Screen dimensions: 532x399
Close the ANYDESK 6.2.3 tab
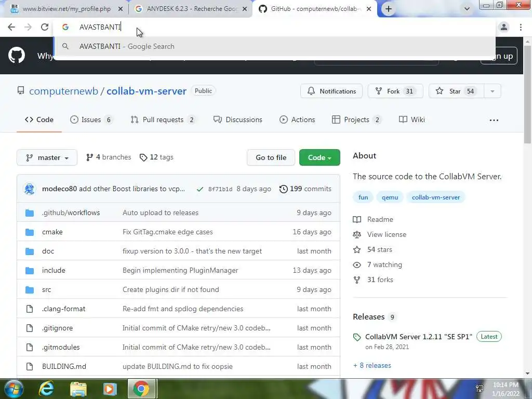[x=245, y=9]
